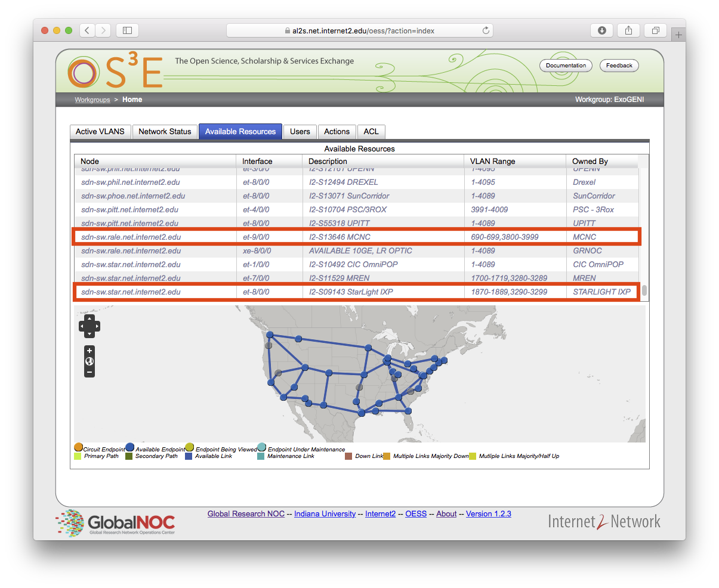Select the I2-S11529 MREN row

coord(356,278)
